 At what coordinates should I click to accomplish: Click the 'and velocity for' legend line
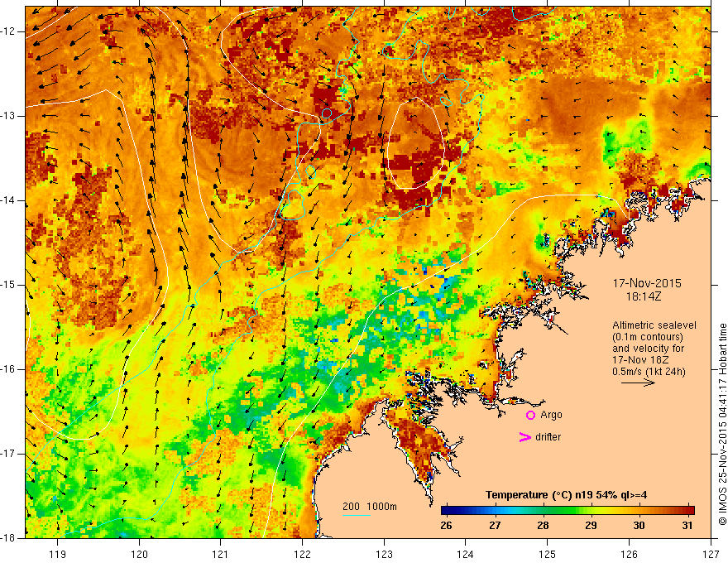pos(648,349)
